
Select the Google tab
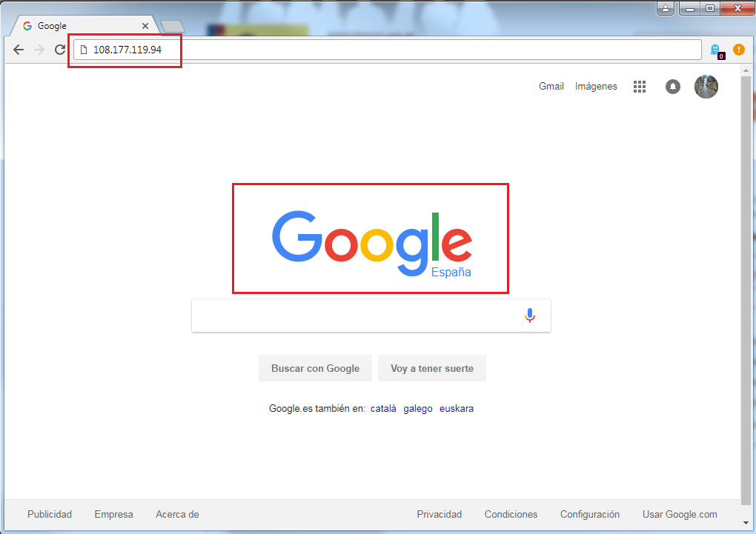click(x=84, y=25)
